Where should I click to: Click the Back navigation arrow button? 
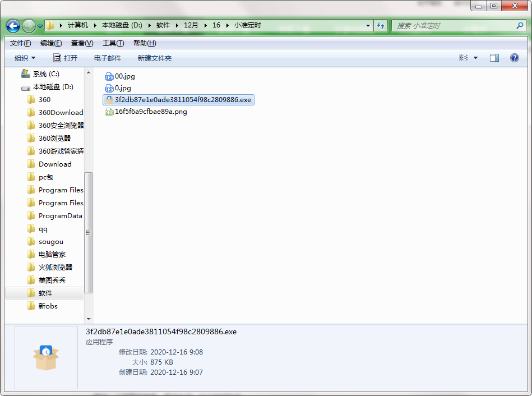(x=13, y=26)
